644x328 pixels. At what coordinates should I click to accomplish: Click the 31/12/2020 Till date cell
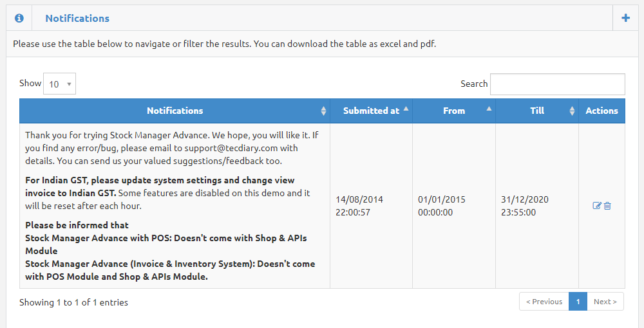(525, 206)
